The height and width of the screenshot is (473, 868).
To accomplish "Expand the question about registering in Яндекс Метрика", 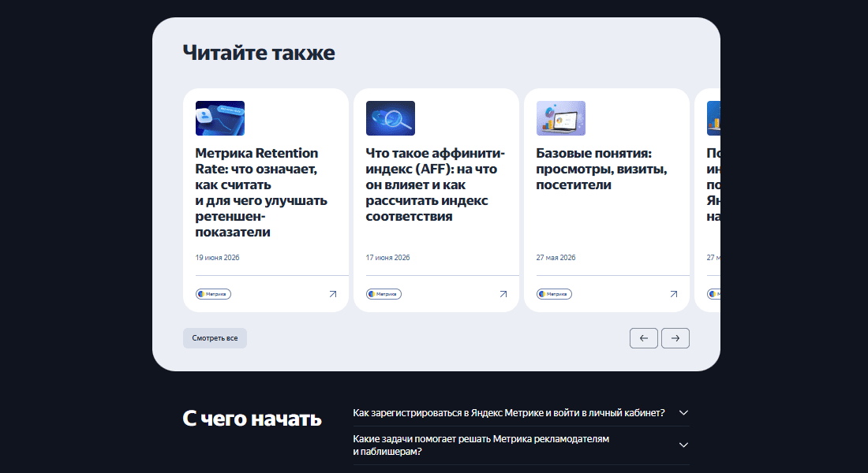I will point(521,413).
